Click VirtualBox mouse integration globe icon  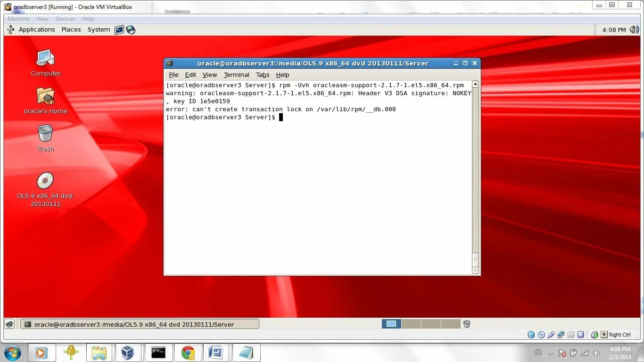(x=594, y=335)
